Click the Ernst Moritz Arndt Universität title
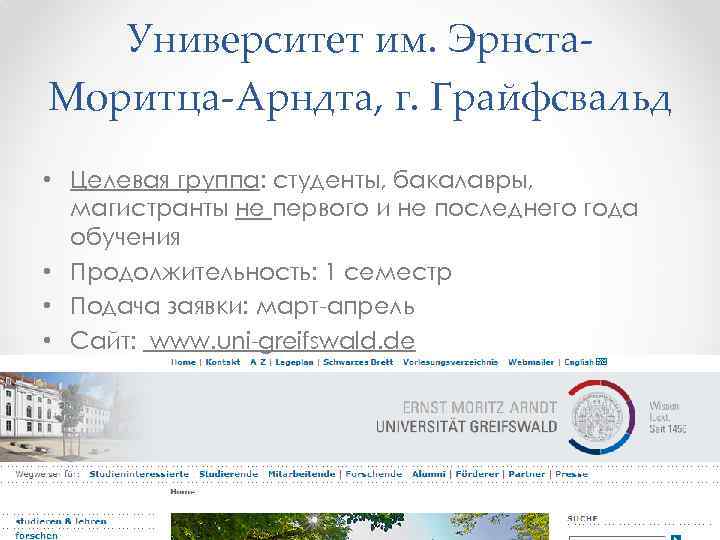The width and height of the screenshot is (720, 540). click(467, 417)
